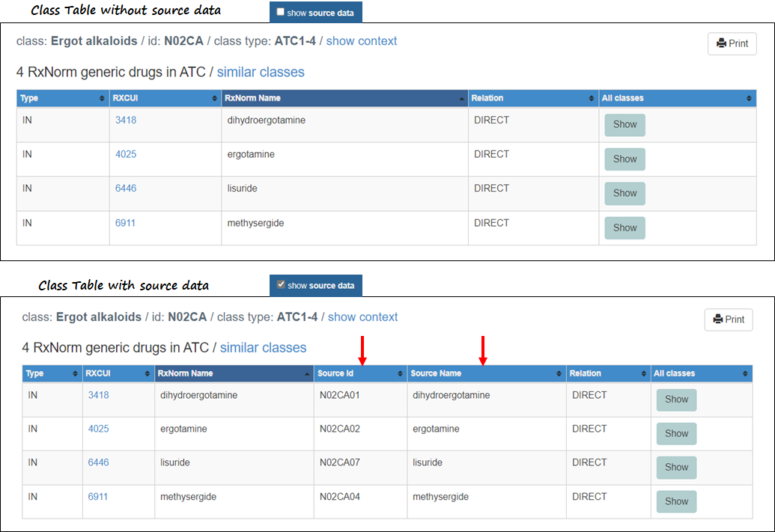
Task: Open 'similar classes' link in top panel
Action: 261,72
